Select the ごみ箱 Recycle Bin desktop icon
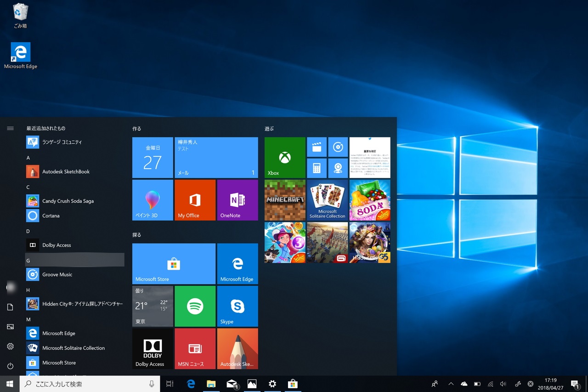 pos(20,16)
